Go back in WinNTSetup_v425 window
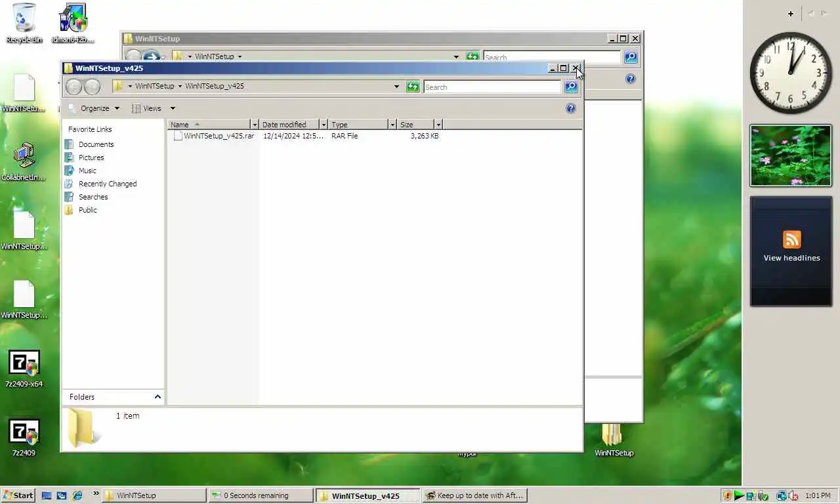 point(73,87)
